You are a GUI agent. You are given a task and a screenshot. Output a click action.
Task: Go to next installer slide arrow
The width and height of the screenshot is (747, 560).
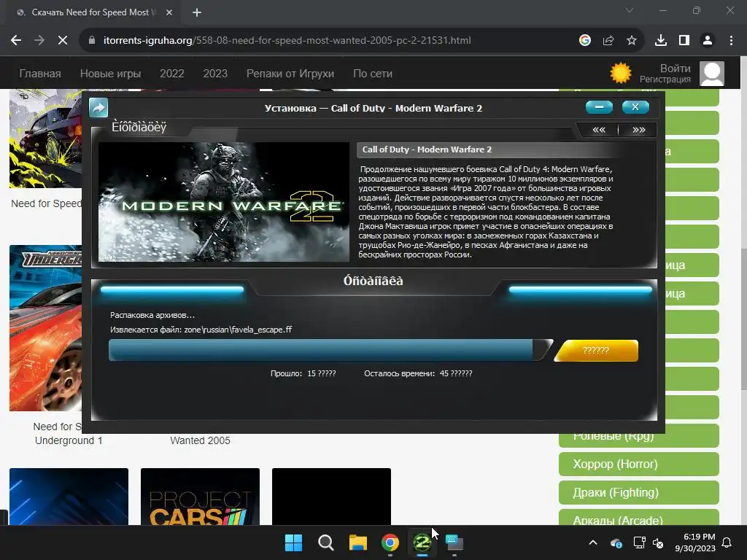point(638,130)
